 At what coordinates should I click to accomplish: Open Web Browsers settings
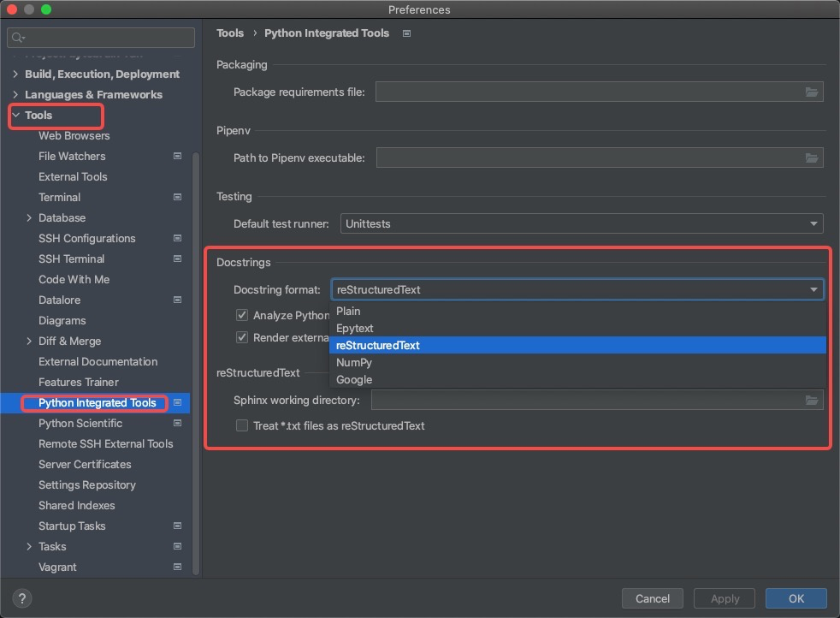pos(74,135)
